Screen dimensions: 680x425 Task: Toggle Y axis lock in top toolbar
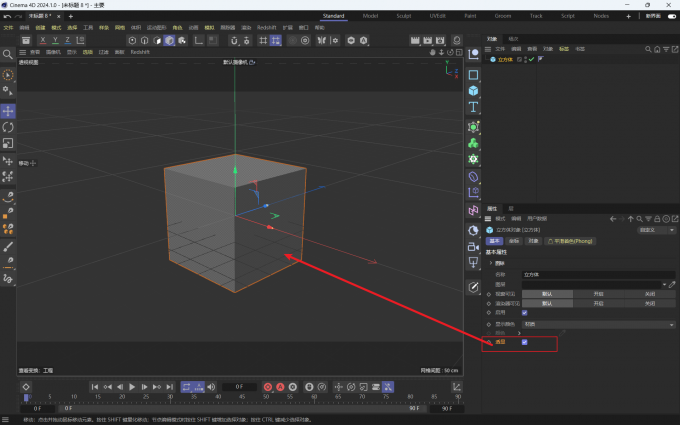point(55,40)
